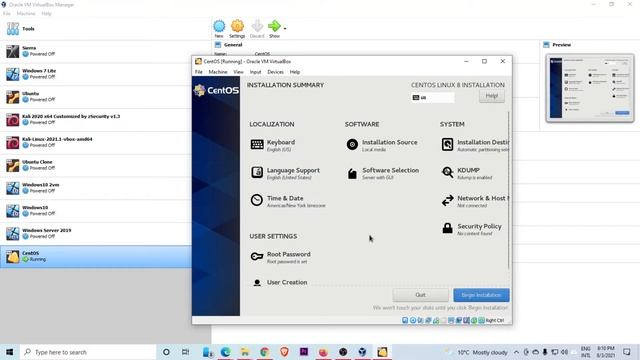Open Installation Source settings
This screenshot has height=360, width=640.
[x=382, y=145]
